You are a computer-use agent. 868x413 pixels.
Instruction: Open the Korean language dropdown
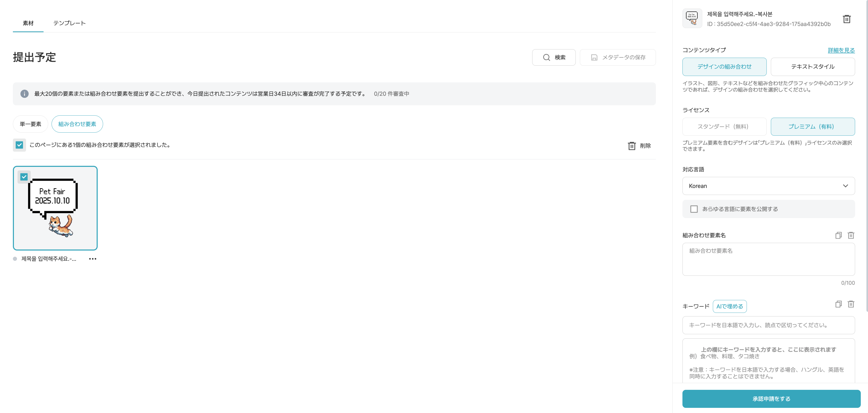tap(768, 186)
